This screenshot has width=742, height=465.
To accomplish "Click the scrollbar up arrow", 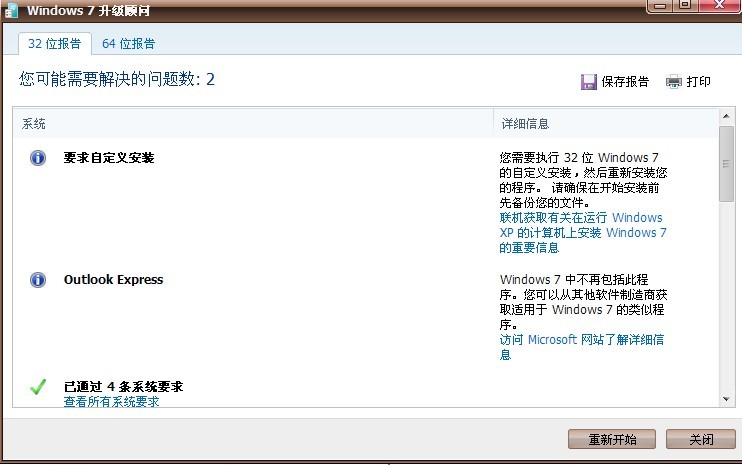I will 726,116.
